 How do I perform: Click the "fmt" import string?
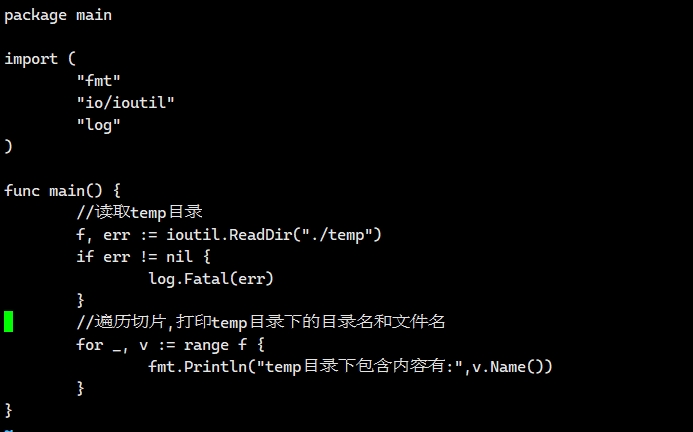(98, 80)
